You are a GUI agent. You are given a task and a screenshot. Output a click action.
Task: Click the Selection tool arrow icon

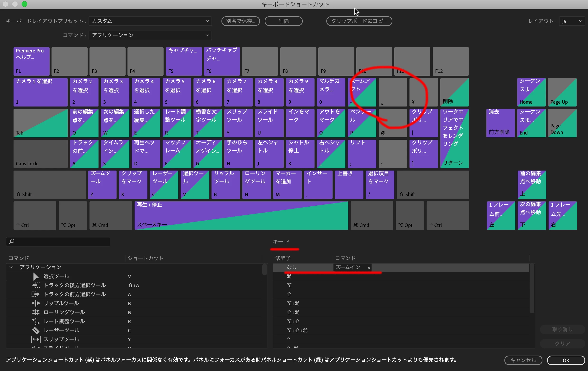tap(36, 276)
